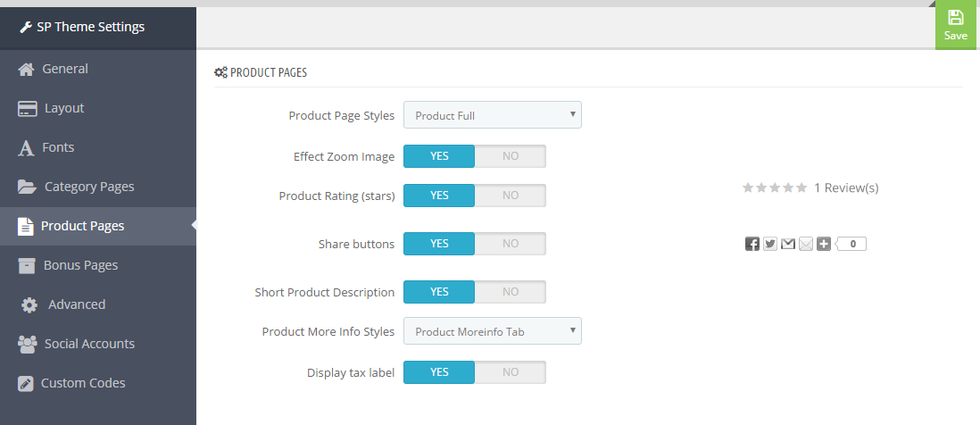Click the 1 Review(s) star rating preview
Image resolution: width=980 pixels, height=425 pixels.
pos(810,187)
